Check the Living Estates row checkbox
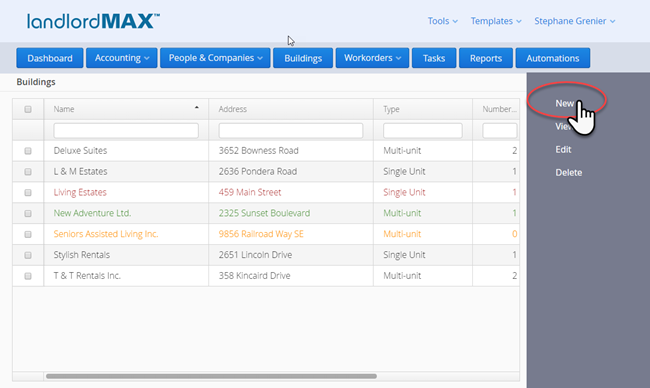 (x=28, y=192)
